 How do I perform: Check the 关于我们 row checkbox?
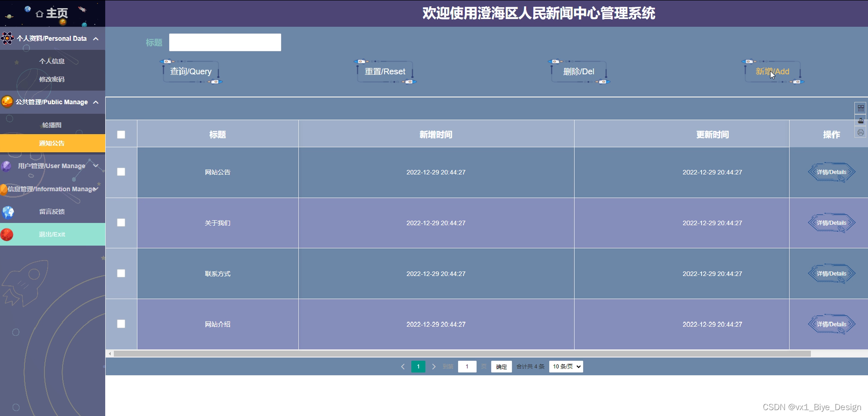point(121,223)
